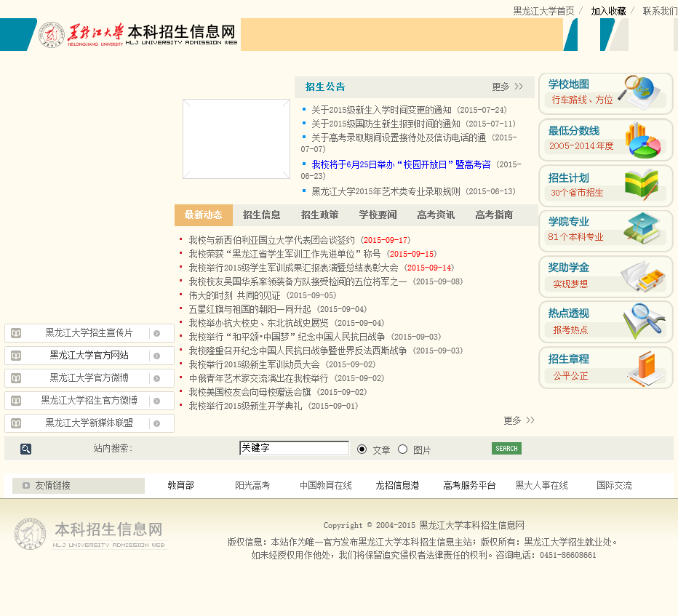The width and height of the screenshot is (678, 616).
Task: Open news 伟大的时刻 共同的见证
Action: (x=235, y=295)
